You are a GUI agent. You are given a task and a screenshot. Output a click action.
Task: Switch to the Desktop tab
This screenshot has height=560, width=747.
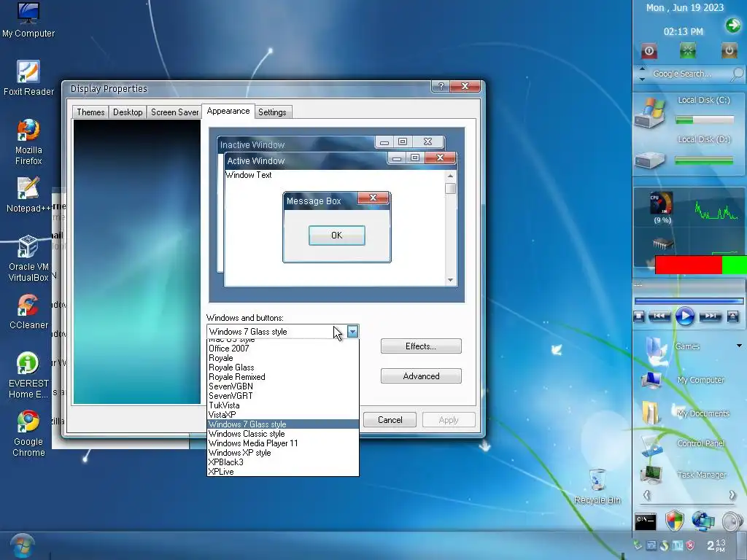click(x=128, y=112)
